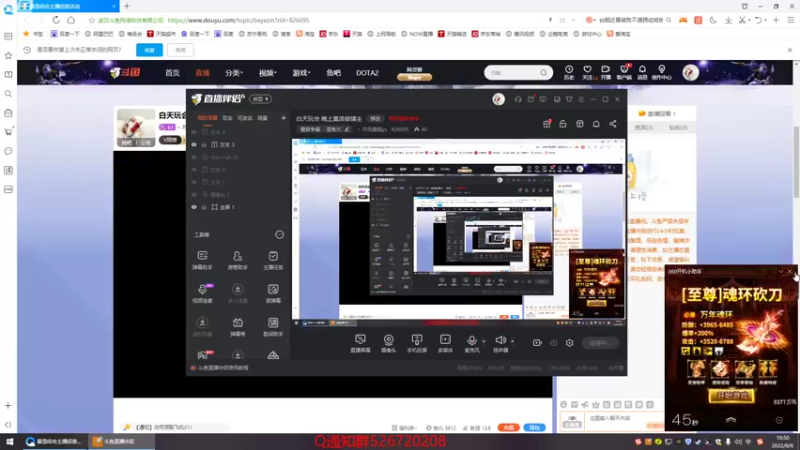Collapse the 工具箱 toolbox section

(x=279, y=235)
